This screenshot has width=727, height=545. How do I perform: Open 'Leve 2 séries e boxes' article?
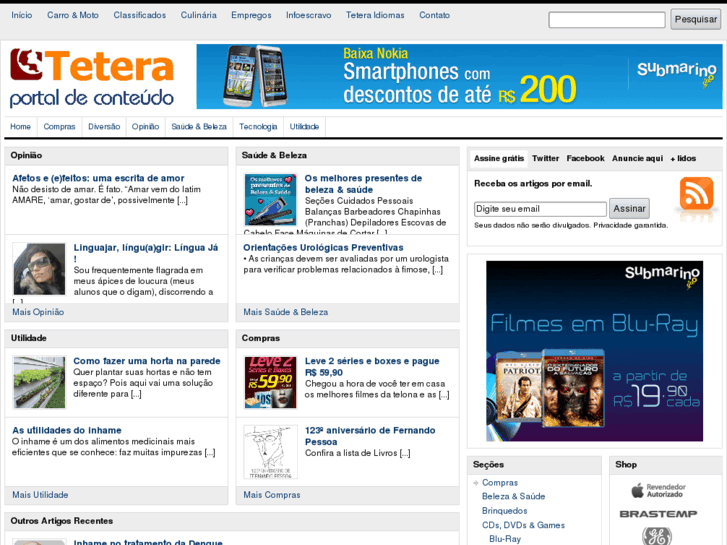(x=372, y=366)
